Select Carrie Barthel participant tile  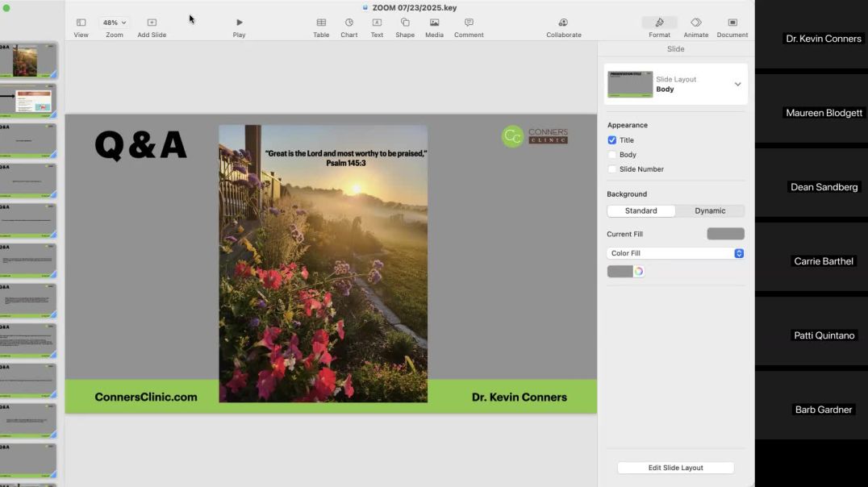point(812,256)
